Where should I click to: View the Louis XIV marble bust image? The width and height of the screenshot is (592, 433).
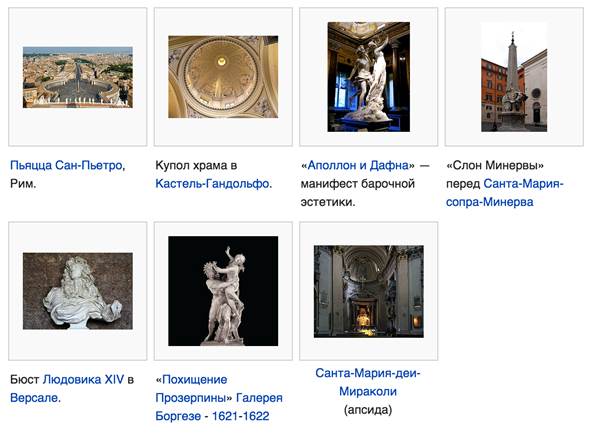(x=78, y=291)
